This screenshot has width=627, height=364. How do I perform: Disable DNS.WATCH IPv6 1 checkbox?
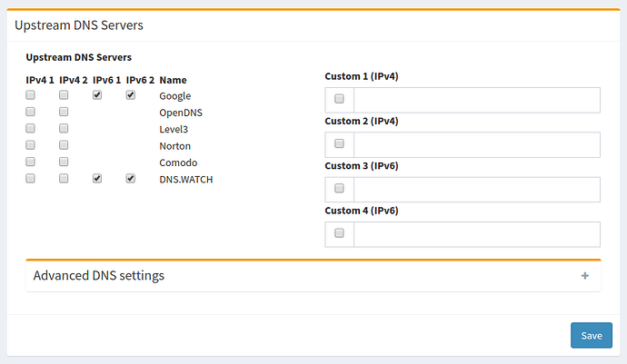pos(97,179)
